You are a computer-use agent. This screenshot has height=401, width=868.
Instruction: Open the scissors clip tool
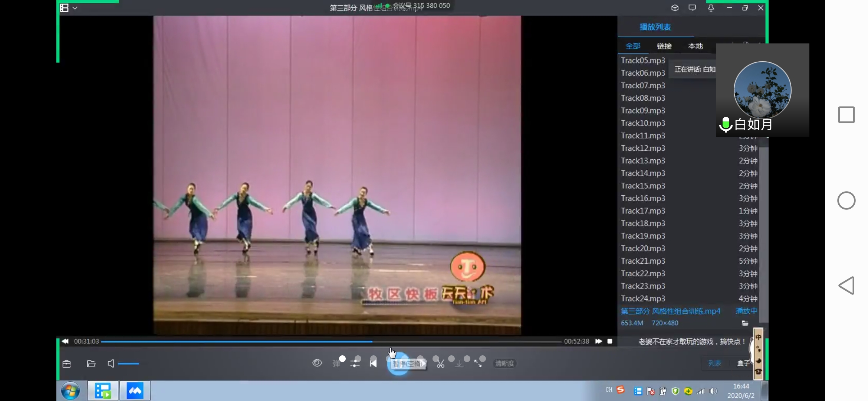(440, 363)
